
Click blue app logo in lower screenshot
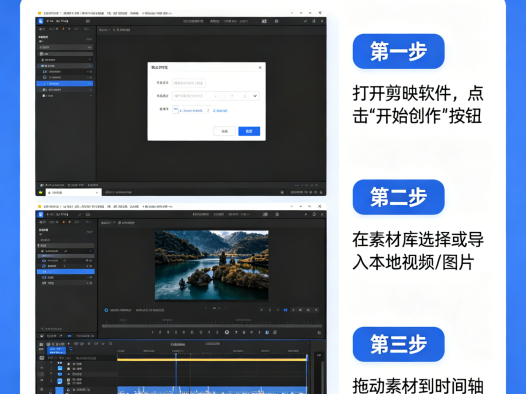tap(41, 214)
